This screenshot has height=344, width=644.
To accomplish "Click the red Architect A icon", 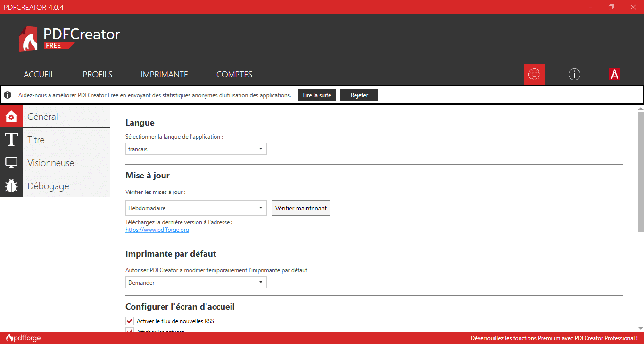I will (614, 74).
